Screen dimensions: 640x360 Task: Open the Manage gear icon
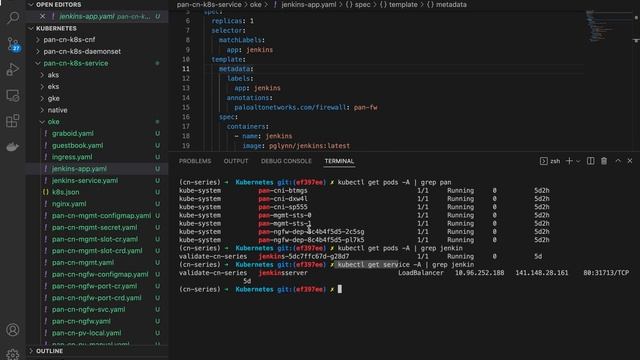(13, 355)
